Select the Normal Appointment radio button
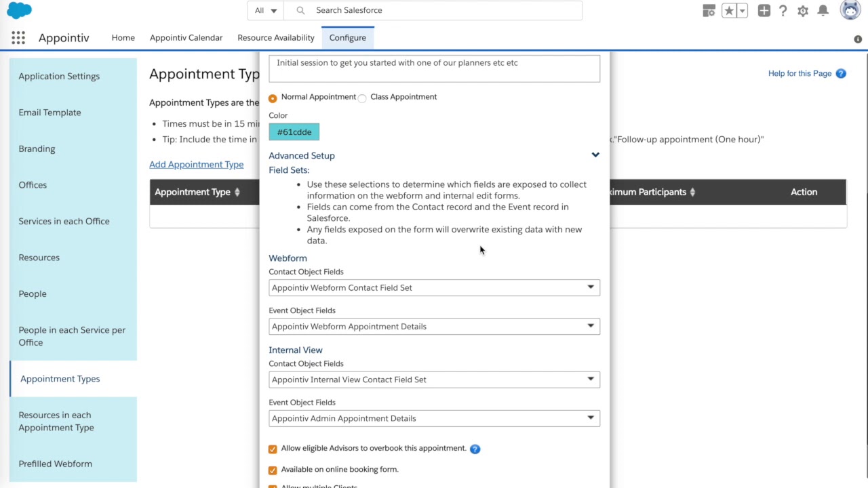This screenshot has width=868, height=488. coord(273,98)
